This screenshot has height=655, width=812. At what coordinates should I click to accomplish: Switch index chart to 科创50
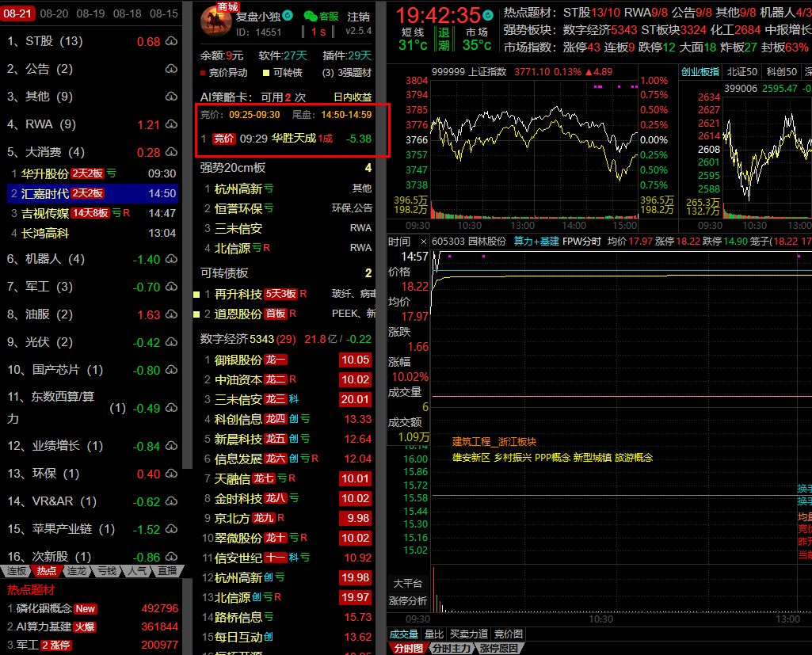point(782,72)
